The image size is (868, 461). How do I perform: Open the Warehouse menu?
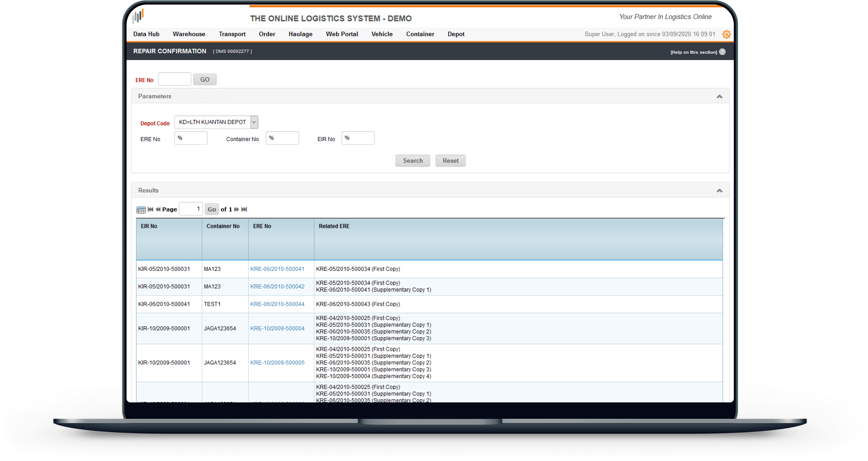coord(189,34)
